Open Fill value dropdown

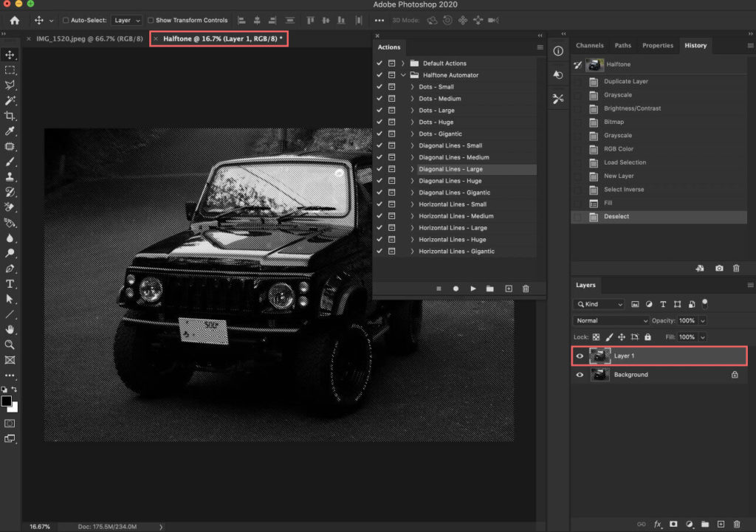click(x=703, y=337)
